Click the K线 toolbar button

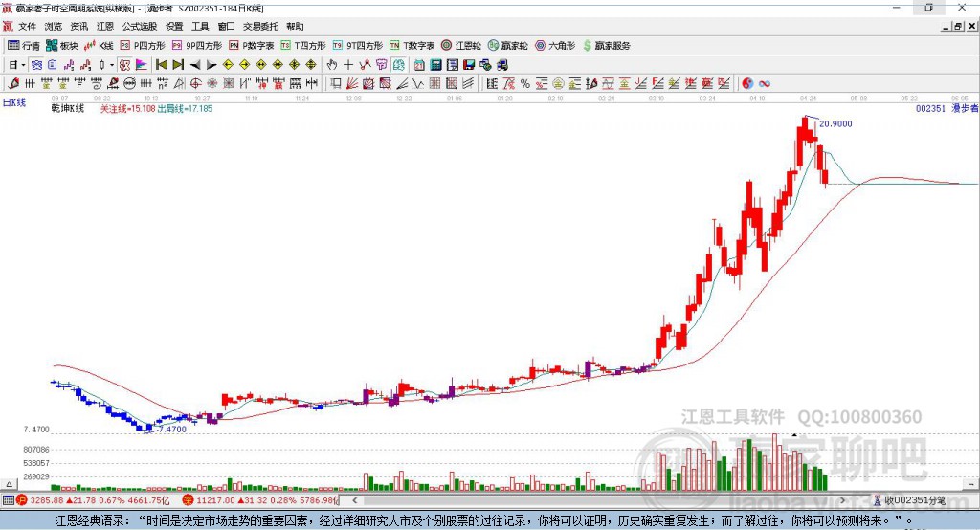pos(99,46)
